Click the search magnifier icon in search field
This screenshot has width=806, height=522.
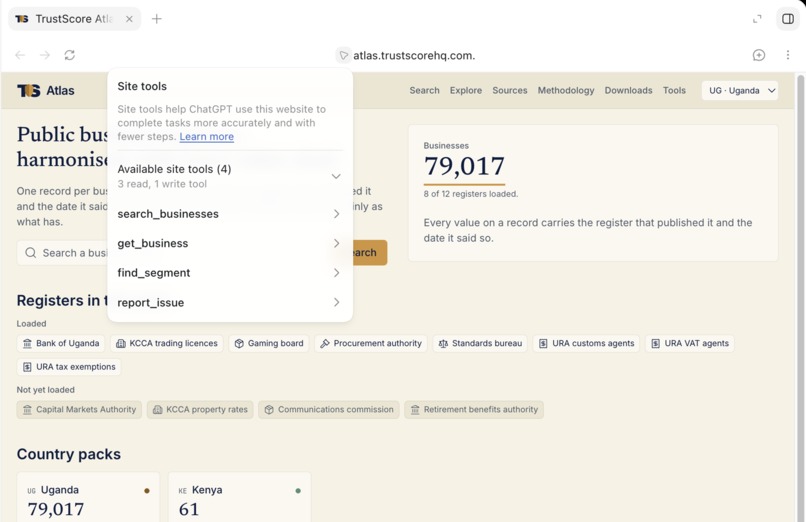tap(31, 253)
